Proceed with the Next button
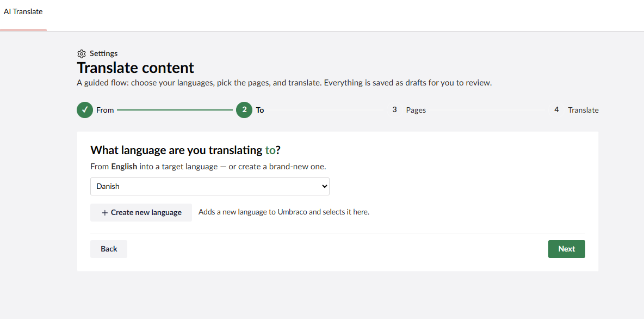The width and height of the screenshot is (644, 319). point(566,249)
